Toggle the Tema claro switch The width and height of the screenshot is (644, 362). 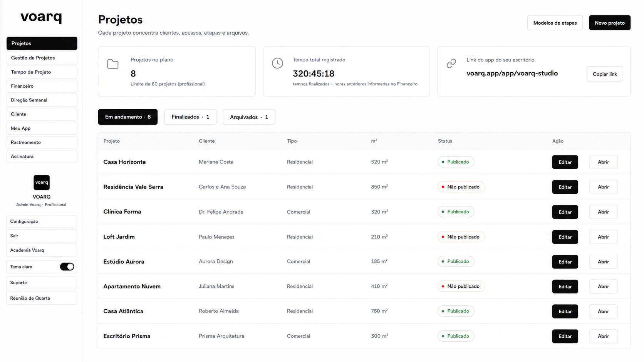pyautogui.click(x=67, y=267)
